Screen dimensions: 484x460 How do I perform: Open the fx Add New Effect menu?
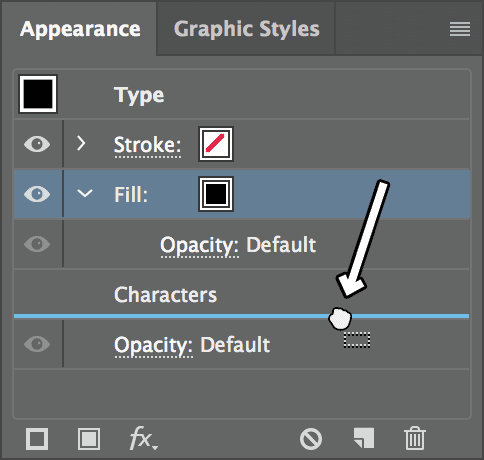pyautogui.click(x=143, y=438)
